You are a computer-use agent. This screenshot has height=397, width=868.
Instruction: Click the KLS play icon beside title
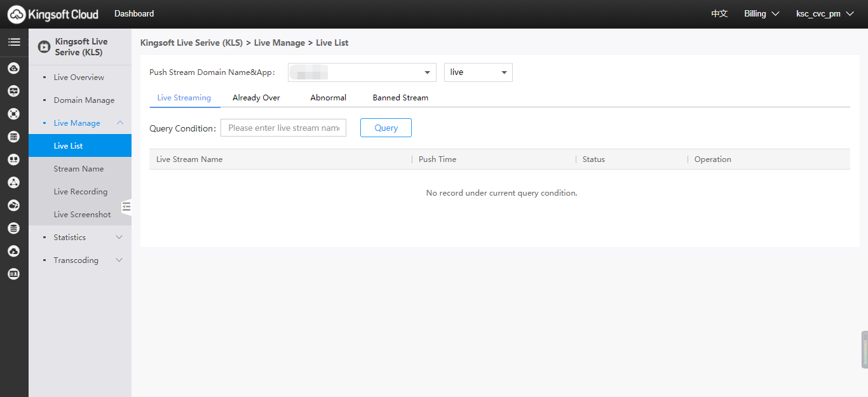(x=44, y=46)
